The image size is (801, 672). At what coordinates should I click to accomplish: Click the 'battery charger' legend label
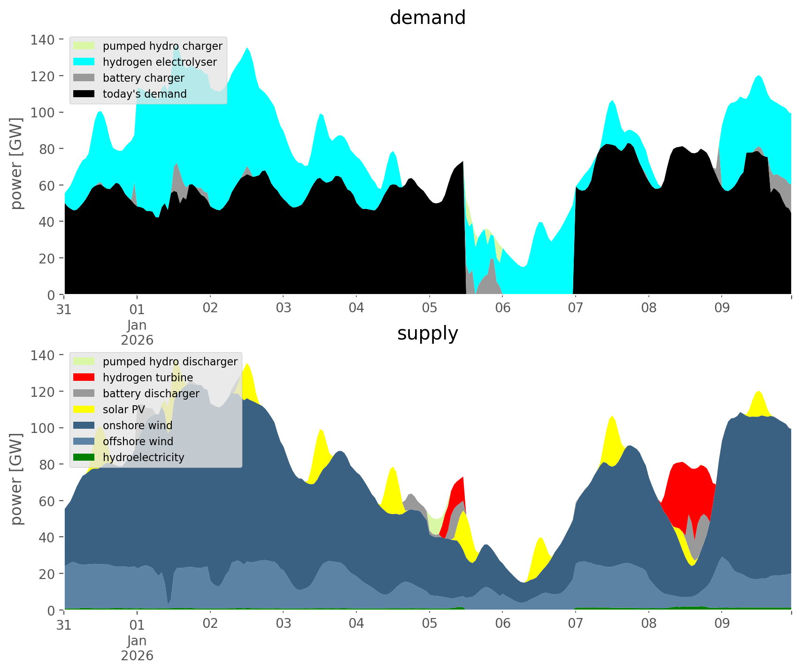click(143, 78)
